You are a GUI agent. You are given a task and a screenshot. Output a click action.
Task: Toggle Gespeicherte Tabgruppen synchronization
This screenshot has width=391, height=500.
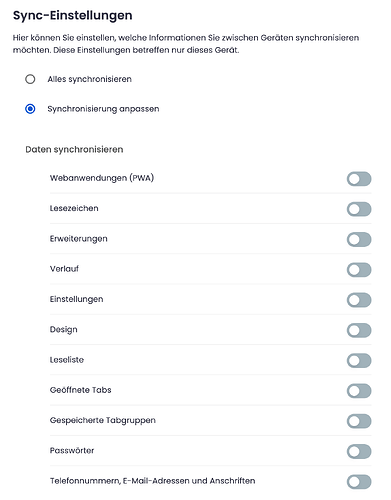tap(359, 421)
